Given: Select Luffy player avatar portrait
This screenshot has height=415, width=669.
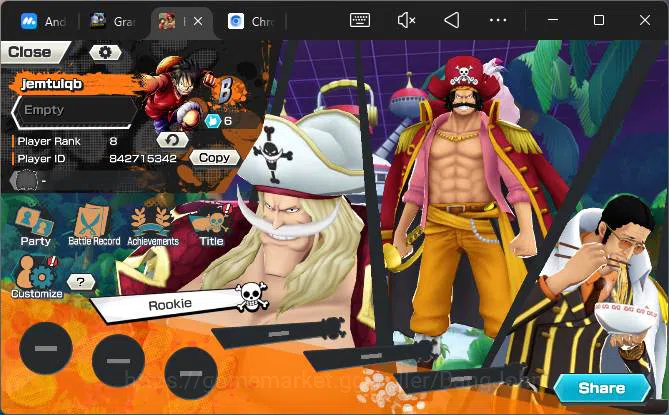Looking at the screenshot, I should 177,94.
